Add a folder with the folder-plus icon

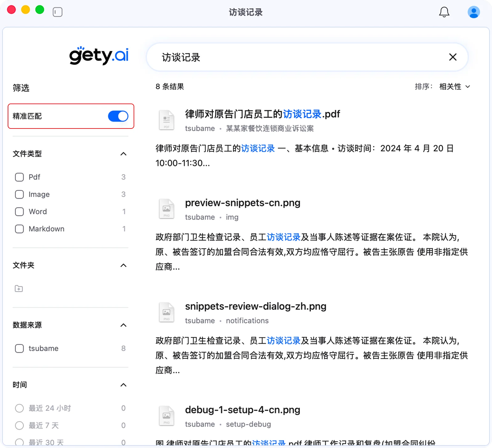pyautogui.click(x=19, y=289)
